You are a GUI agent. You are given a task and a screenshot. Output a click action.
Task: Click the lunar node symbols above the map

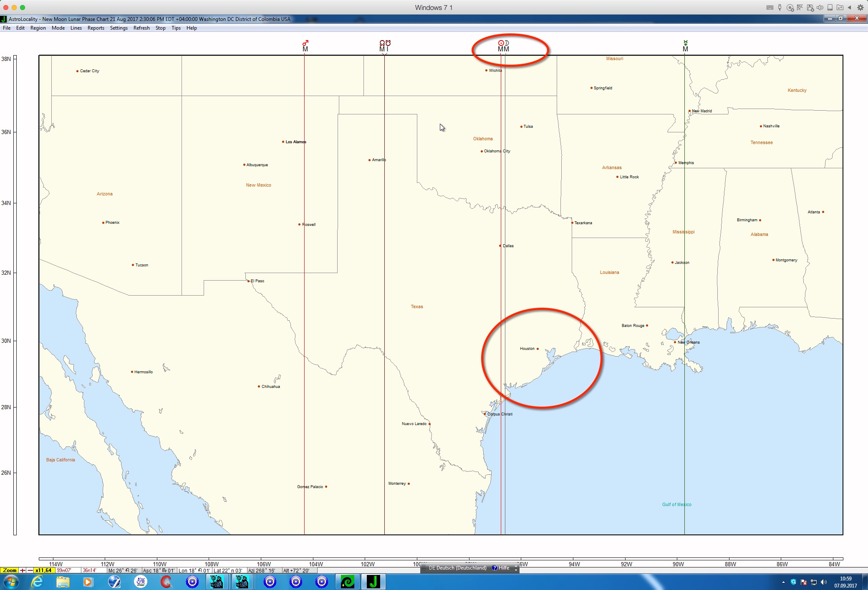pyautogui.click(x=385, y=43)
